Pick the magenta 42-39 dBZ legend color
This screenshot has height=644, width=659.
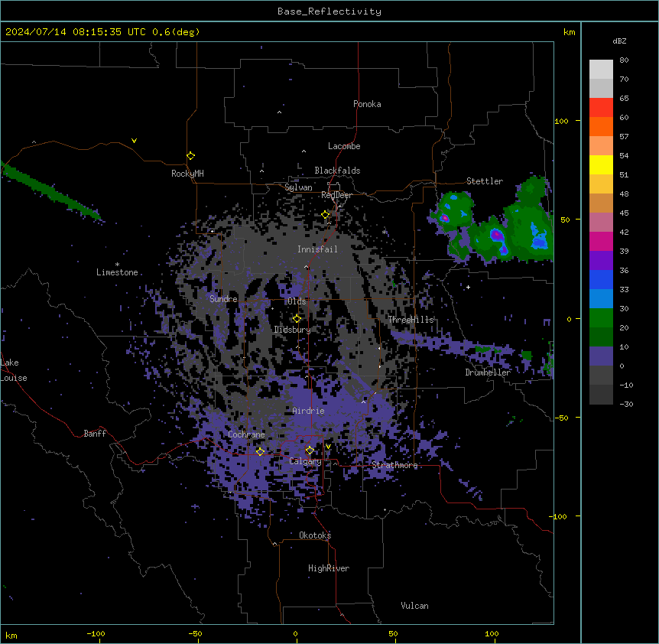coord(601,241)
